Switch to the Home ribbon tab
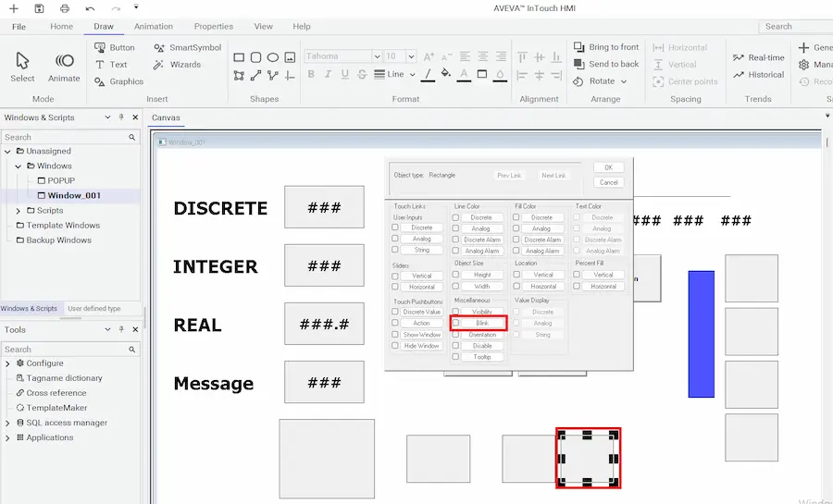This screenshot has width=833, height=504. 62,27
